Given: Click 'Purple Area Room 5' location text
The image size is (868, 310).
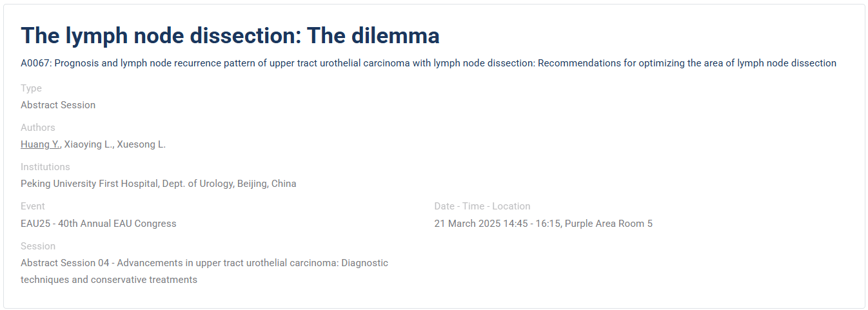Looking at the screenshot, I should pyautogui.click(x=609, y=224).
